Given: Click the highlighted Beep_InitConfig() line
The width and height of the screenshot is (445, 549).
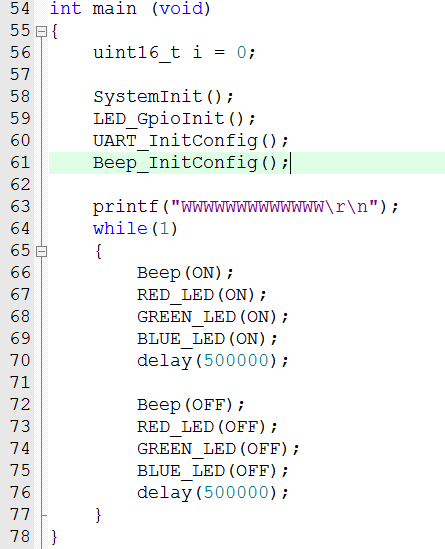Looking at the screenshot, I should pos(247,163).
